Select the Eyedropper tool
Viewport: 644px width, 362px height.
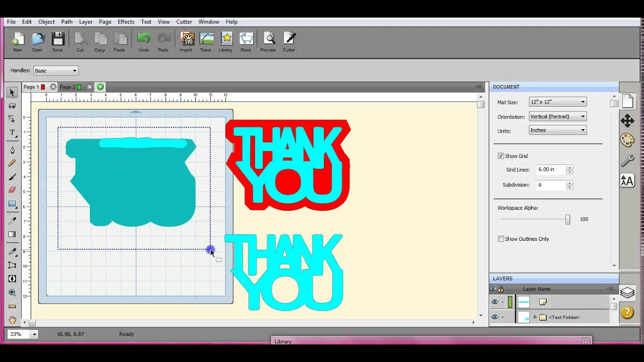[13, 221]
